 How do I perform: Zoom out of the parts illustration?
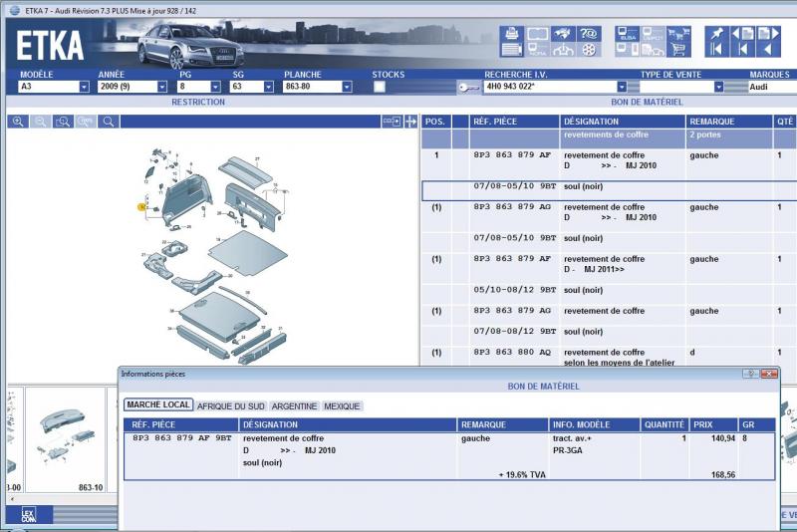coord(40,122)
